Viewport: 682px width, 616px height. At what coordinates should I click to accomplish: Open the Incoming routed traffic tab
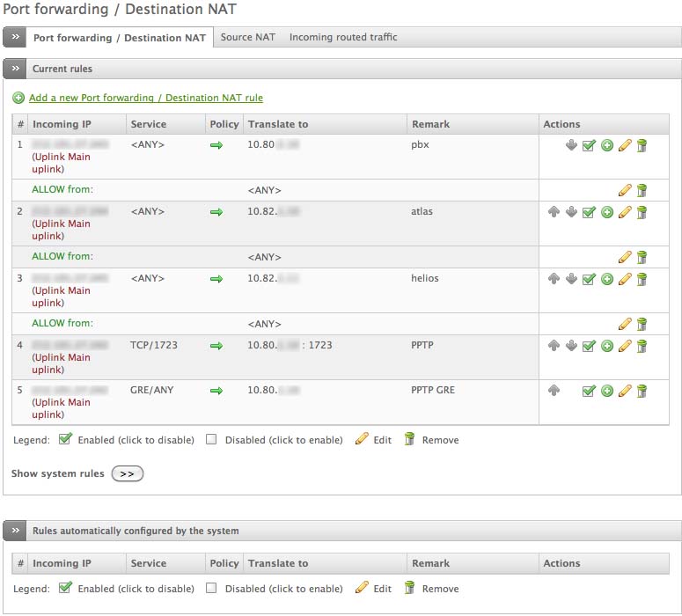click(343, 37)
